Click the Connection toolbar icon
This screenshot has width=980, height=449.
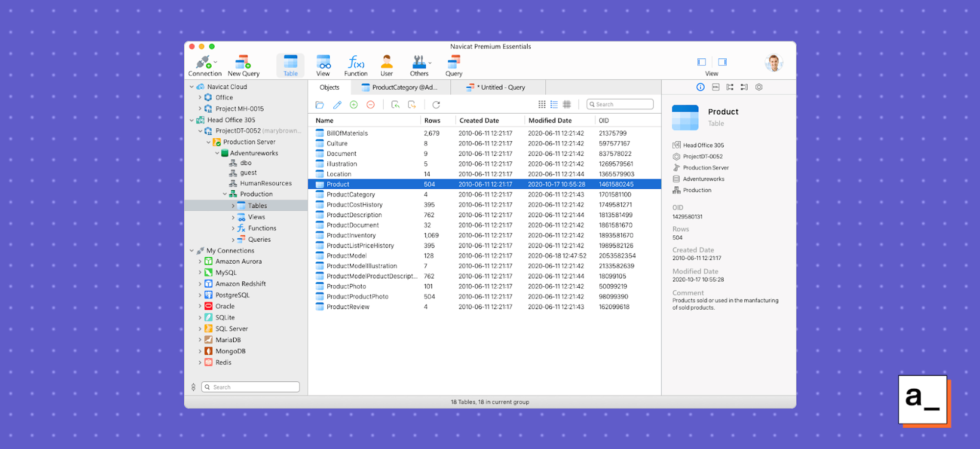204,65
